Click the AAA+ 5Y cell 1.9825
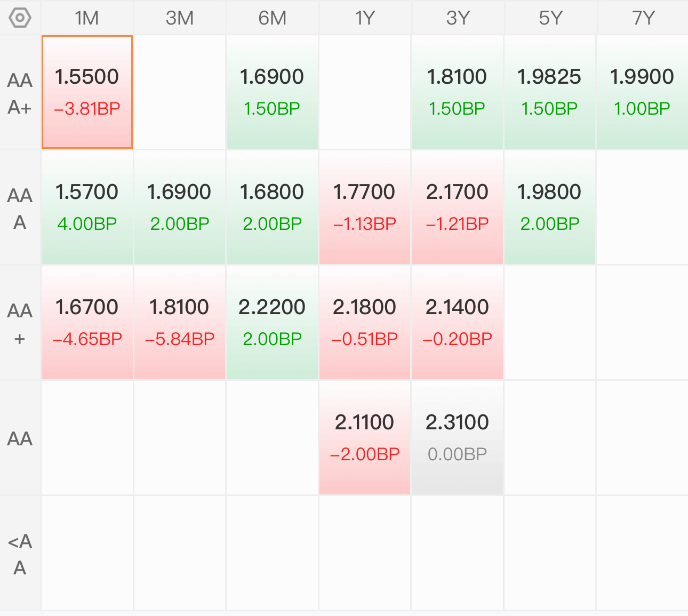 [550, 92]
